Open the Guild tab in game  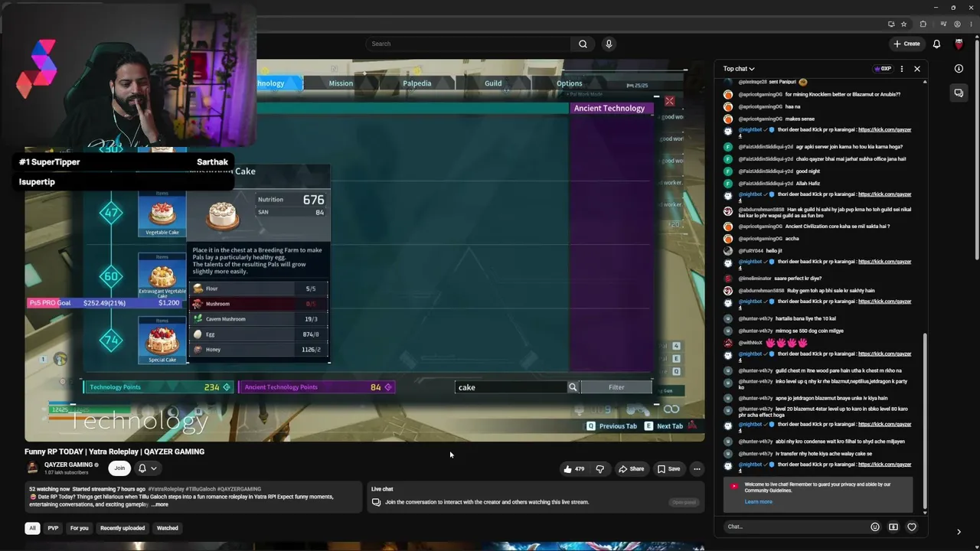(493, 83)
